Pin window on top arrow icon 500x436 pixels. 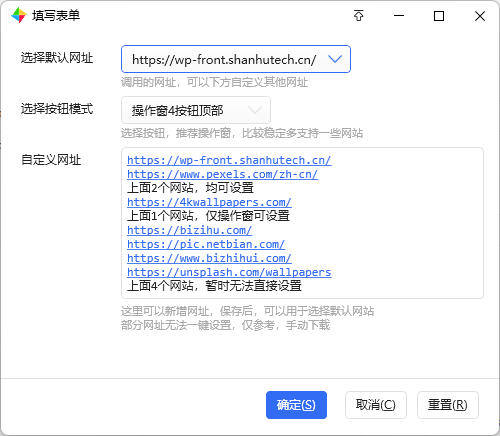click(359, 16)
